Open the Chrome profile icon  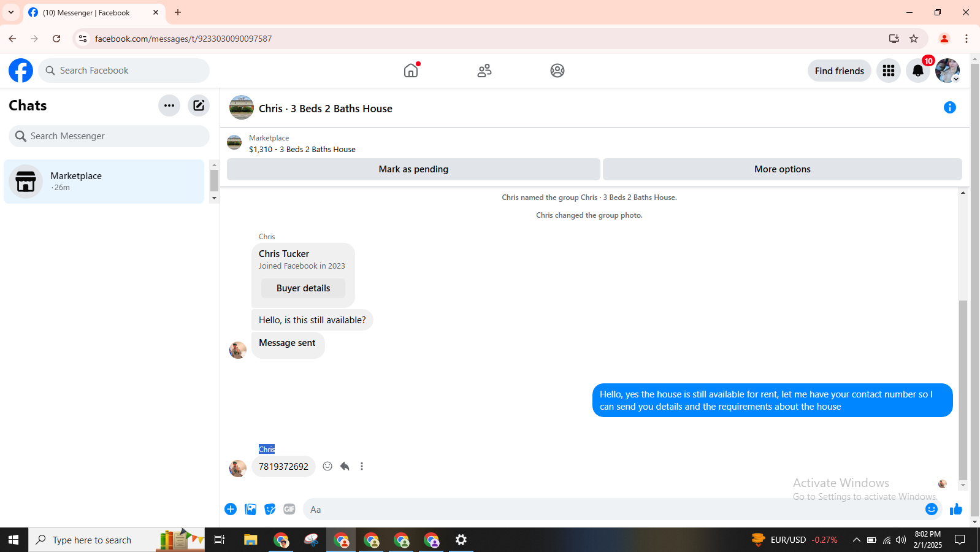point(944,39)
